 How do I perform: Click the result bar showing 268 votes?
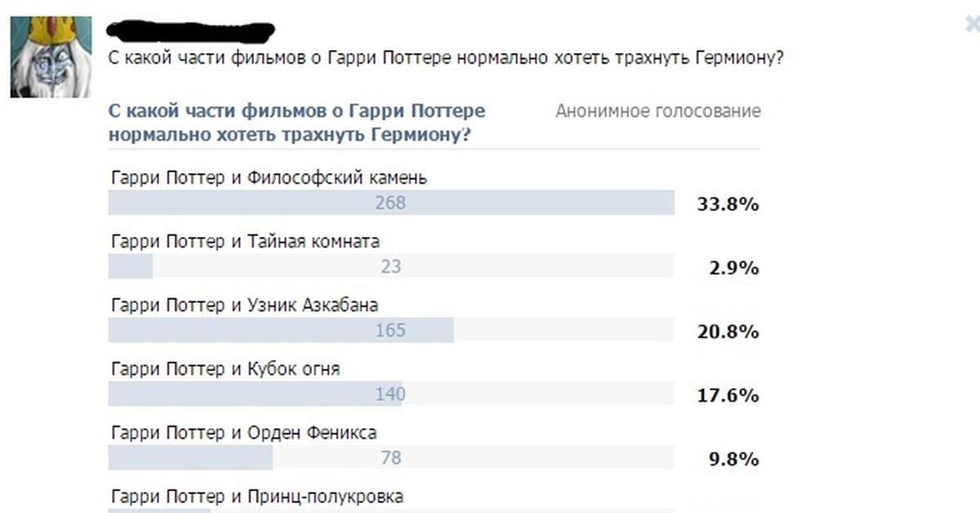coord(390,203)
